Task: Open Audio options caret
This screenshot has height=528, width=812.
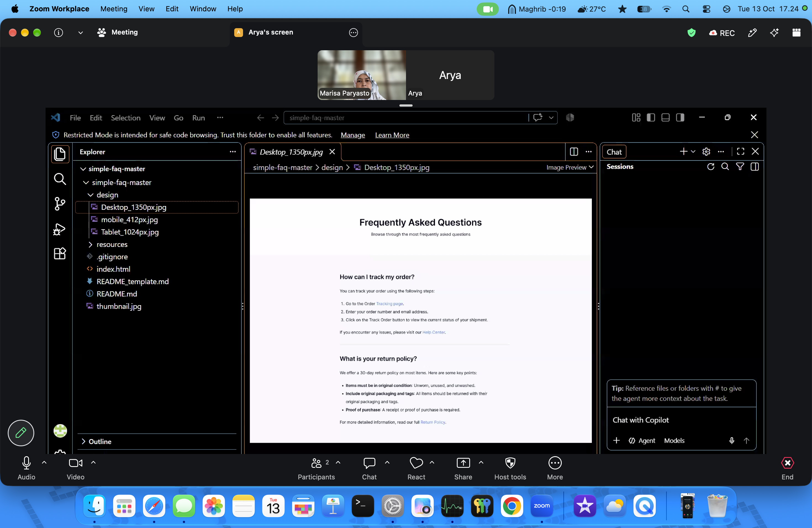Action: click(x=44, y=463)
